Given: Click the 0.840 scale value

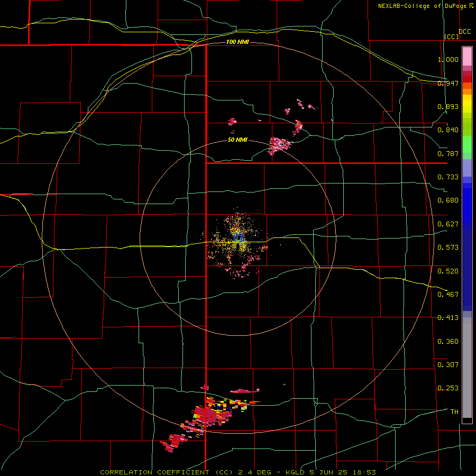Looking at the screenshot, I should pyautogui.click(x=448, y=130).
